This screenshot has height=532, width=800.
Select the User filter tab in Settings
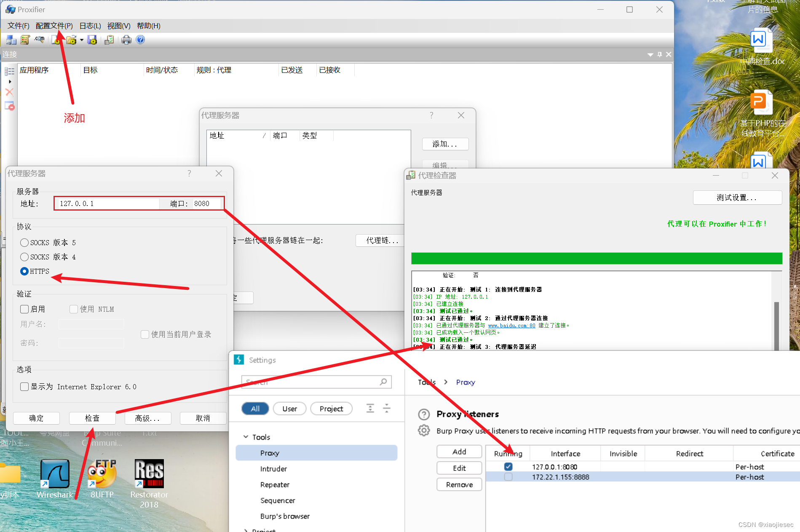tap(289, 409)
